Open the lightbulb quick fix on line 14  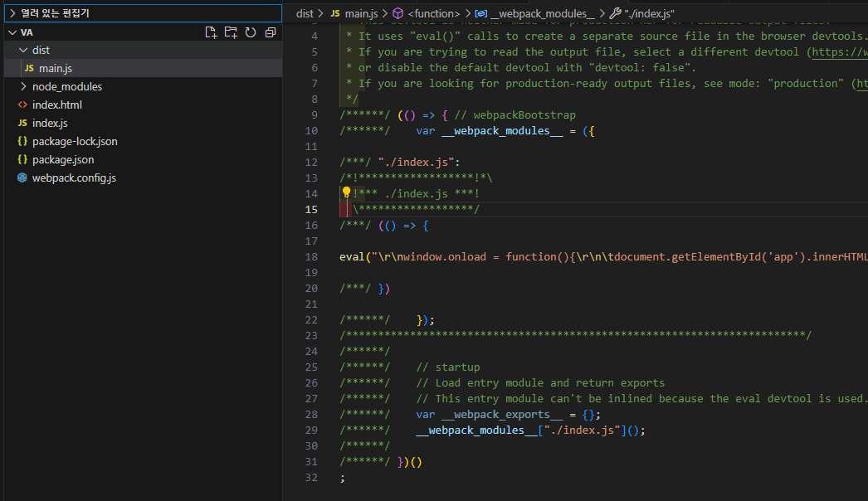pos(347,192)
